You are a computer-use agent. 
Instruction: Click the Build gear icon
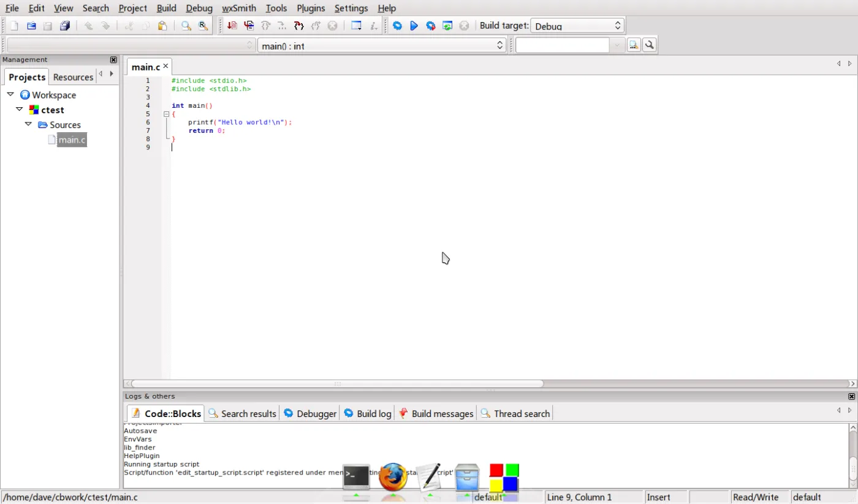(x=397, y=26)
